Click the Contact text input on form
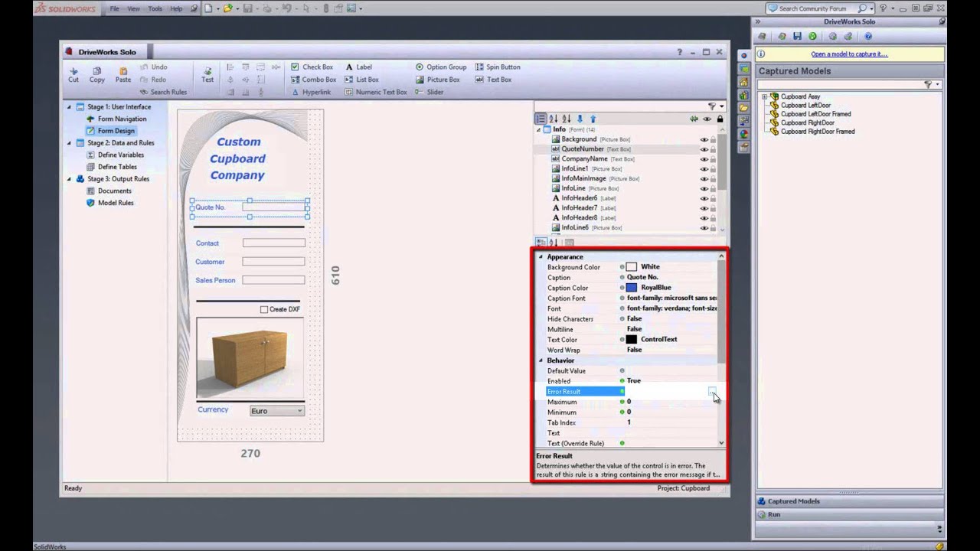980x551 pixels. tap(274, 243)
